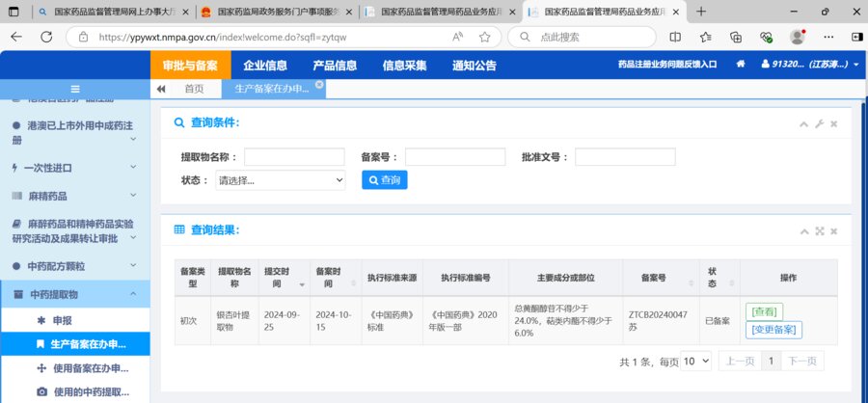Open the 信息采集 menu
Image resolution: width=868 pixels, height=403 pixels.
click(405, 65)
